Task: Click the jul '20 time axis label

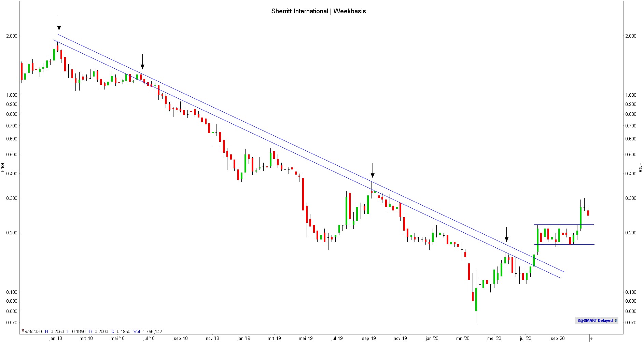Action: [526, 339]
